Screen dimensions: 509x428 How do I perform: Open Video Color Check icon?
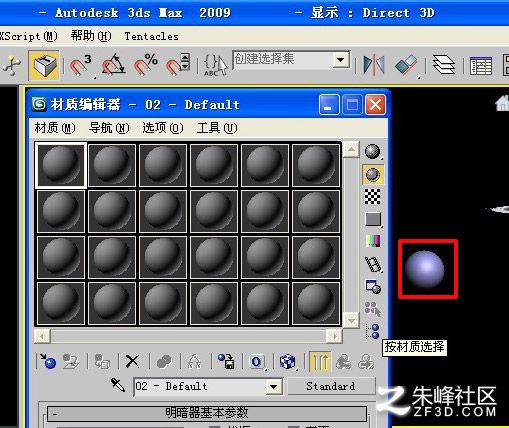point(373,241)
